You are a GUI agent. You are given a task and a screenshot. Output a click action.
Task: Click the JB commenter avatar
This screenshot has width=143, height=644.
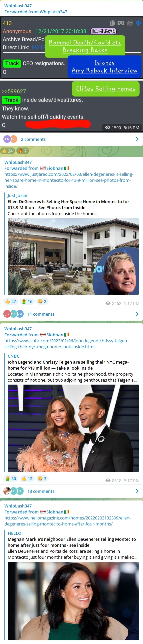pos(7,314)
